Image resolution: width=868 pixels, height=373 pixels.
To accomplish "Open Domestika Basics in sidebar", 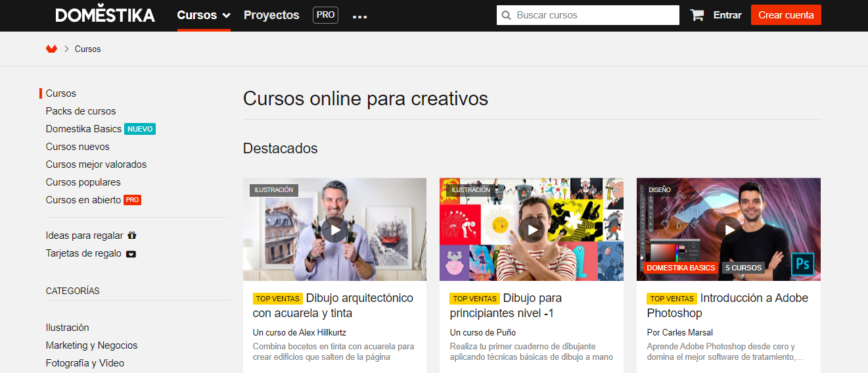I will tap(83, 129).
